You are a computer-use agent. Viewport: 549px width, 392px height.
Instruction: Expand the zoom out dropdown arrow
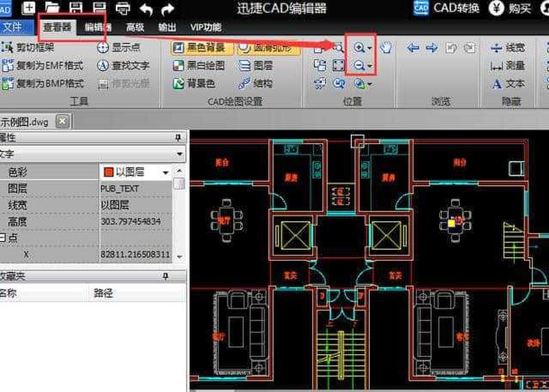(x=370, y=66)
